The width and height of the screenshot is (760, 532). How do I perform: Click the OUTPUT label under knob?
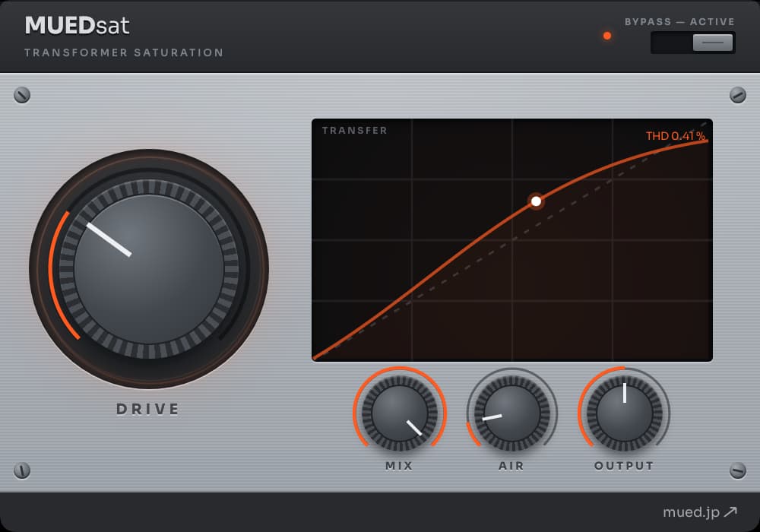click(624, 466)
